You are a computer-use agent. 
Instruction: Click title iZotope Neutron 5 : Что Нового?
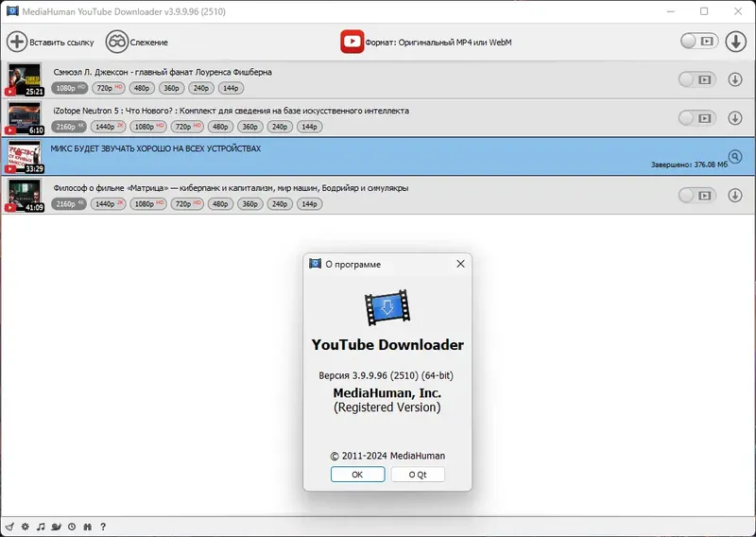click(231, 111)
